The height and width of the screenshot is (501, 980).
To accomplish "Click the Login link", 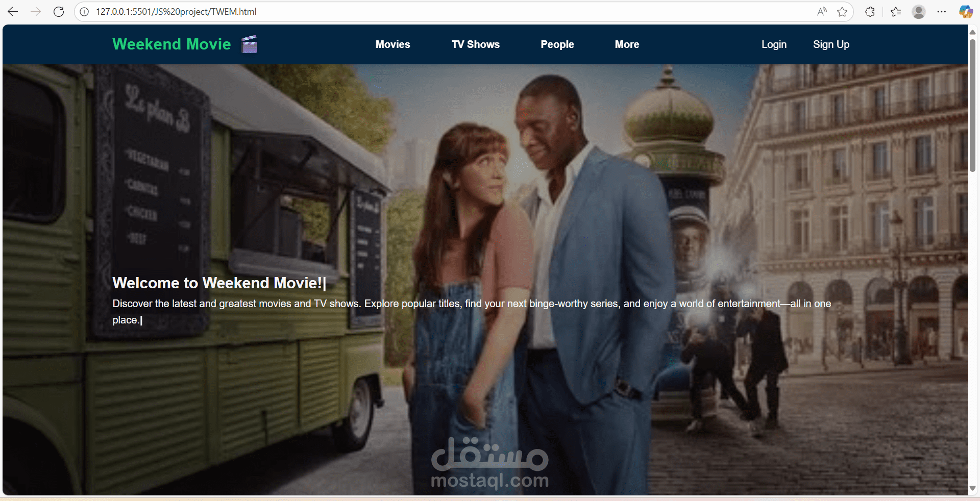I will [774, 44].
